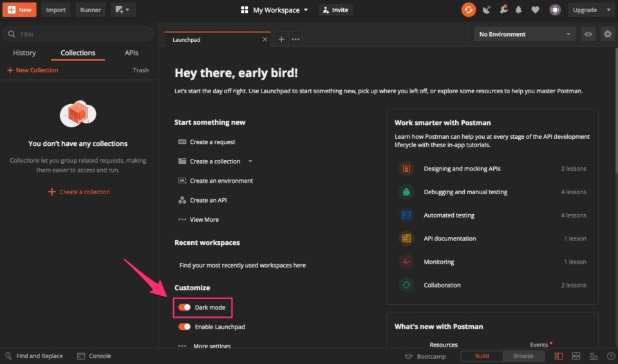The height and width of the screenshot is (364, 618).
Task: Click API documentation icon
Action: pyautogui.click(x=406, y=239)
